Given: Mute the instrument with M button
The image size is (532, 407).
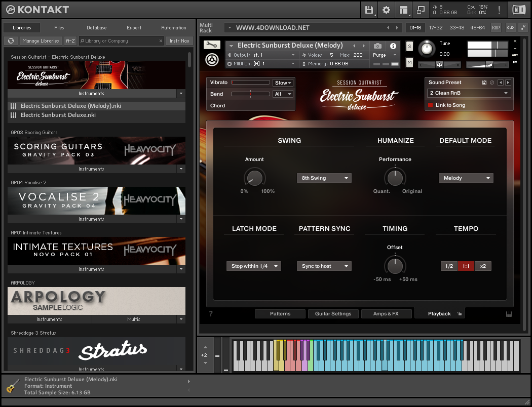Looking at the screenshot, I should 409,62.
